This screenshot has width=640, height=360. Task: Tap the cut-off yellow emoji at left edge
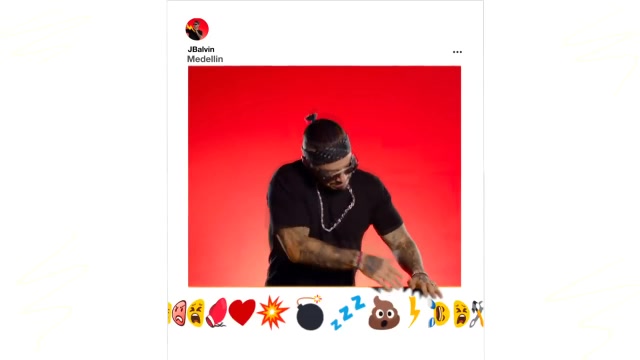[x=169, y=313]
